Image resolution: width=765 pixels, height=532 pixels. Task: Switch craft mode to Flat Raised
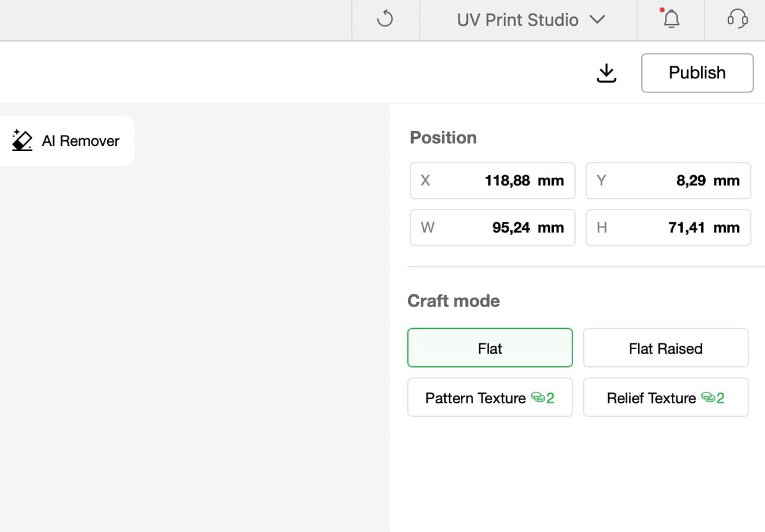[666, 348]
